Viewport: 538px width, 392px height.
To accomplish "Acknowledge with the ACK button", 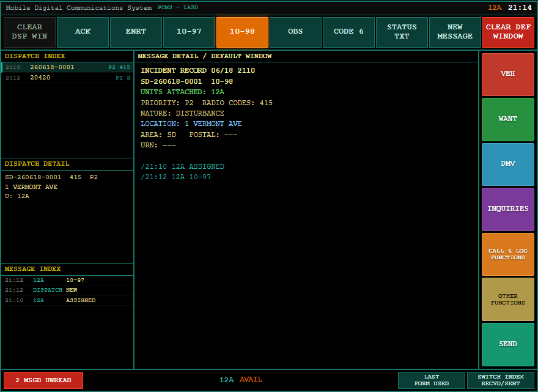I will [83, 32].
